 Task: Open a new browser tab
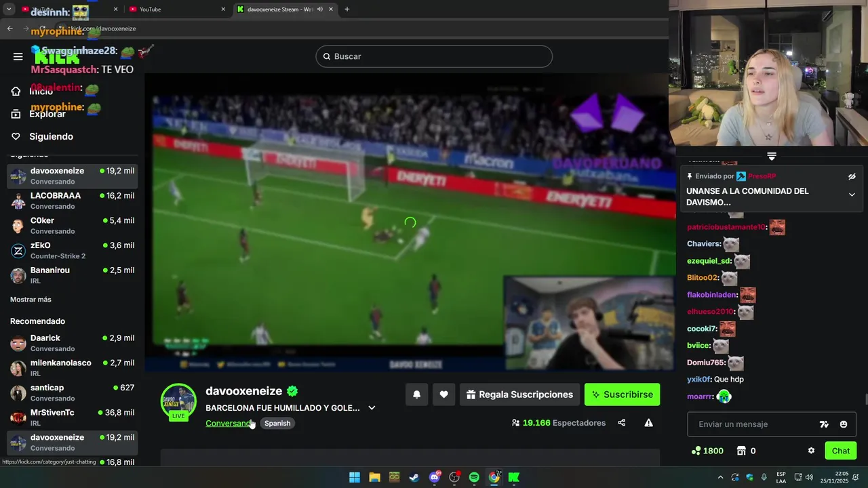pyautogui.click(x=347, y=9)
